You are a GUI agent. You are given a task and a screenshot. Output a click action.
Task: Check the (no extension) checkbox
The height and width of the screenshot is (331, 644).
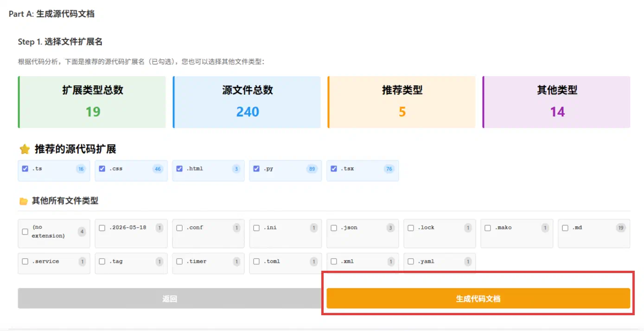[25, 232]
